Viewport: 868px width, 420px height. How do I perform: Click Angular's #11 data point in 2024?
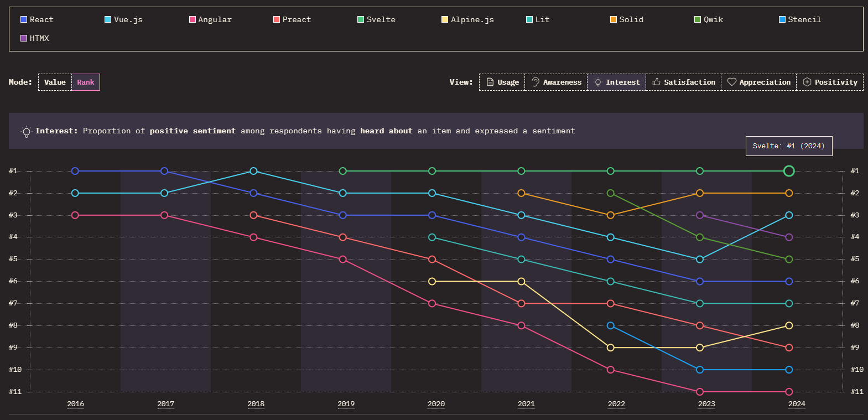789,392
